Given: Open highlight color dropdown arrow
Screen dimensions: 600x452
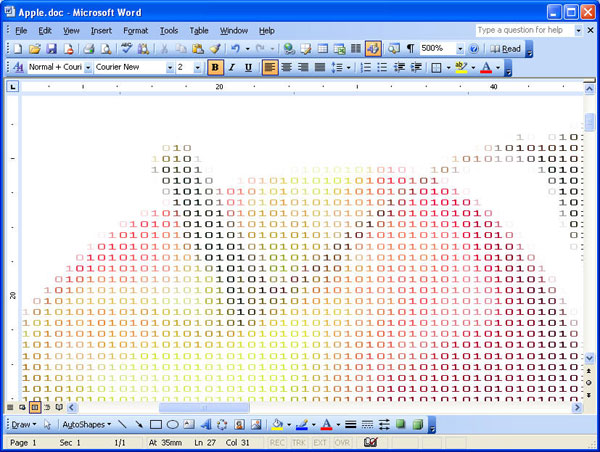Looking at the screenshot, I should point(473,67).
